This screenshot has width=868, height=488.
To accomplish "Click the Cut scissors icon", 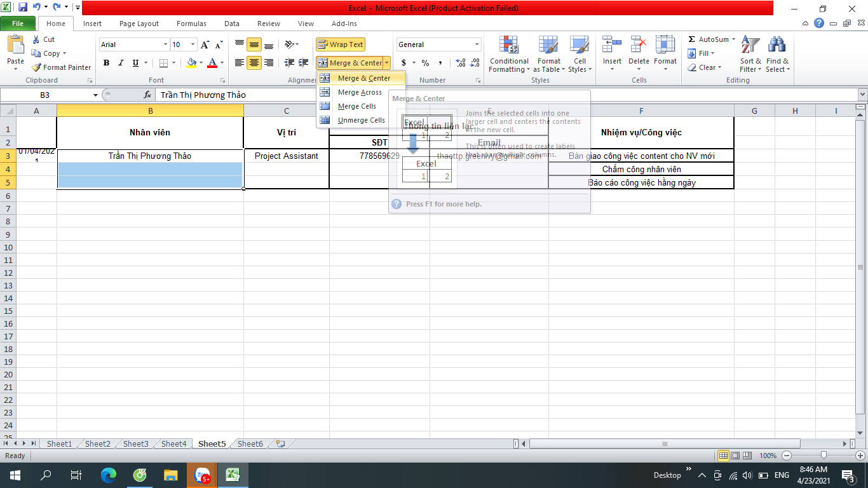I will pos(36,39).
